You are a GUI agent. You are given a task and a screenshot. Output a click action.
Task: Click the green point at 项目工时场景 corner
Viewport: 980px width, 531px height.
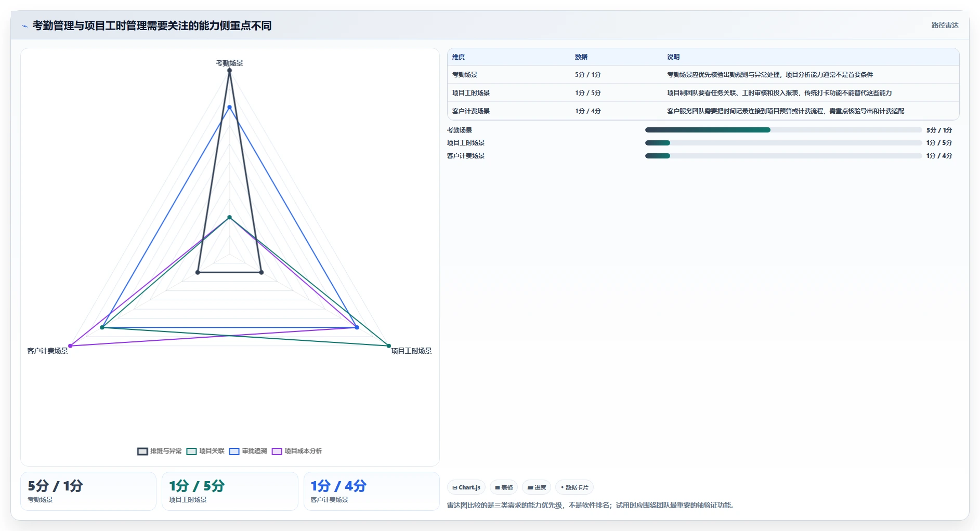pyautogui.click(x=388, y=346)
